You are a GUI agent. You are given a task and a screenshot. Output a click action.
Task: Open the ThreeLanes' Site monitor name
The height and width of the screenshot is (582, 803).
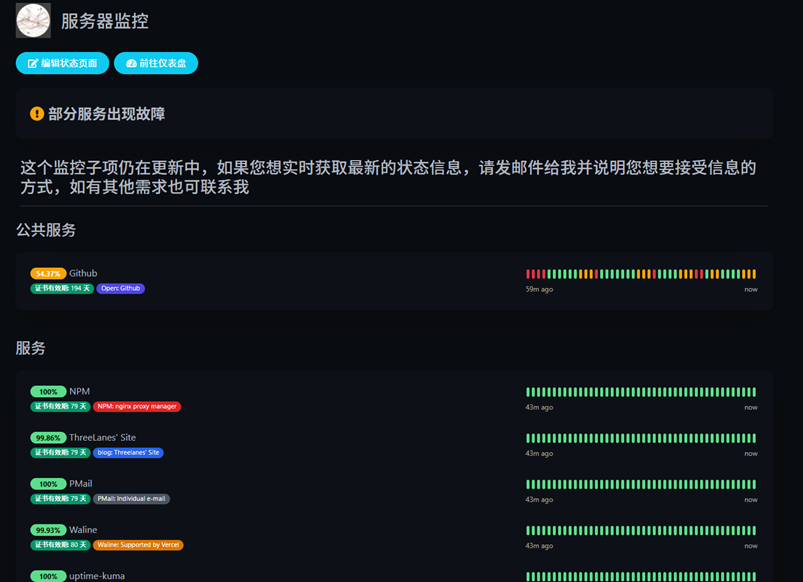[102, 438]
